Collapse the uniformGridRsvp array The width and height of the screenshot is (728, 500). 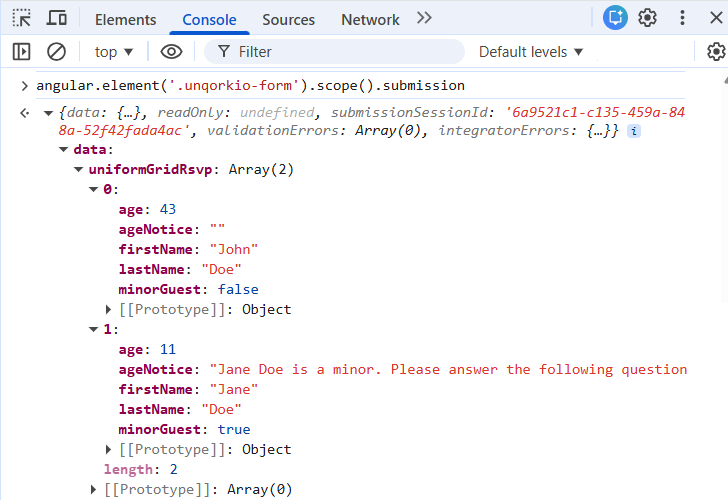(78, 169)
